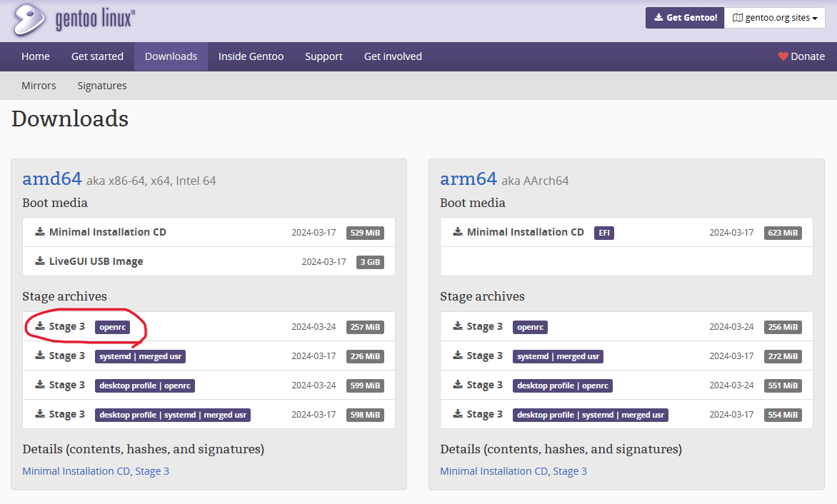Open the Inside Gentoo menu item
The width and height of the screenshot is (837, 504).
coord(251,56)
